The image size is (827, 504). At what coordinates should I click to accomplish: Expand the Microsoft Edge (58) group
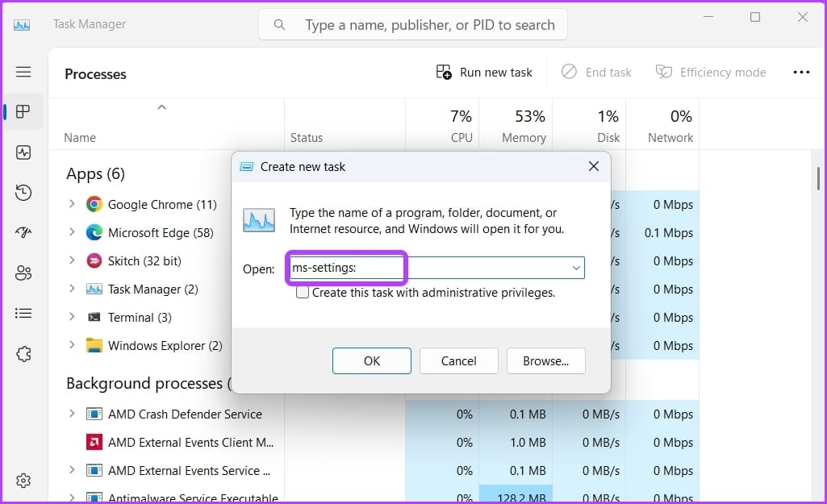click(x=73, y=231)
